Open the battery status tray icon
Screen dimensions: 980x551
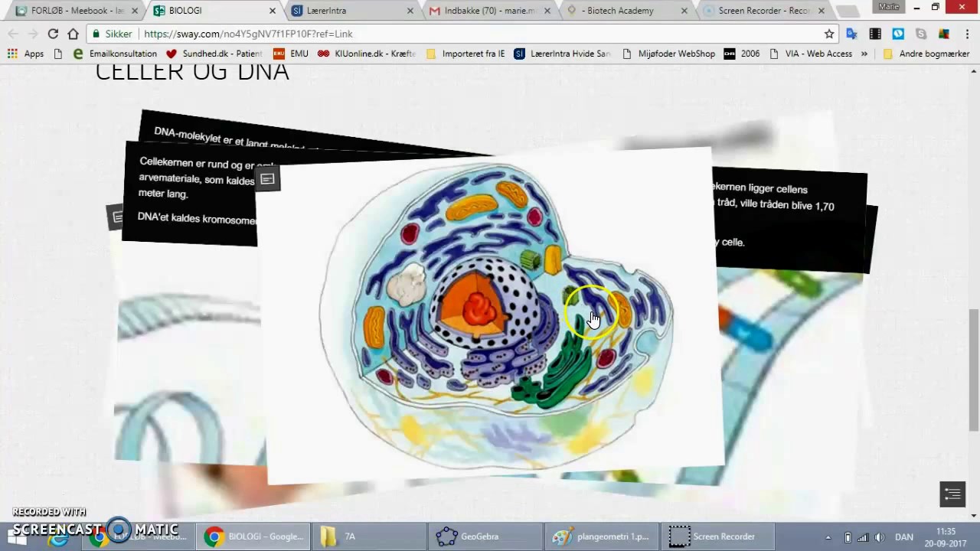click(847, 536)
